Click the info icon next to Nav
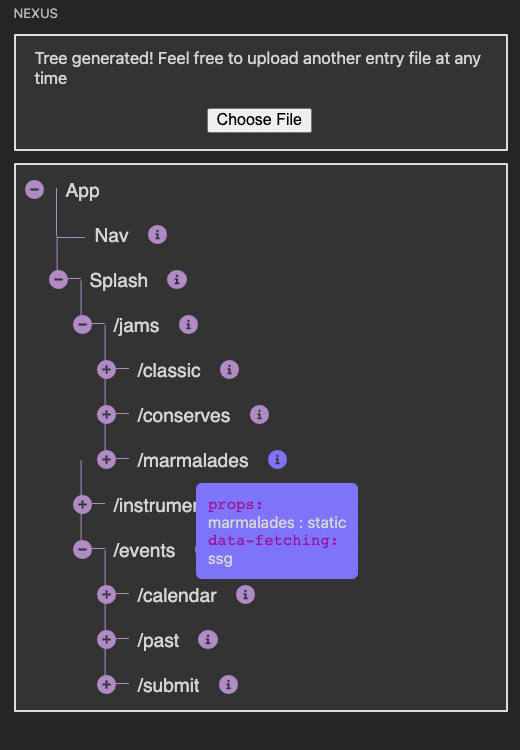The image size is (520, 750). tap(157, 235)
